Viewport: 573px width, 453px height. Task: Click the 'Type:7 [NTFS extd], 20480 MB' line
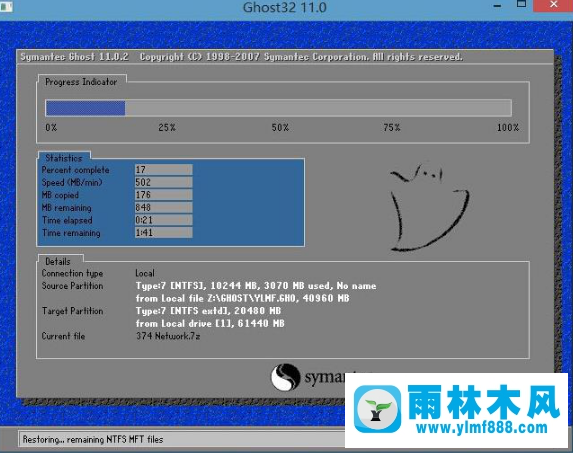click(x=208, y=311)
